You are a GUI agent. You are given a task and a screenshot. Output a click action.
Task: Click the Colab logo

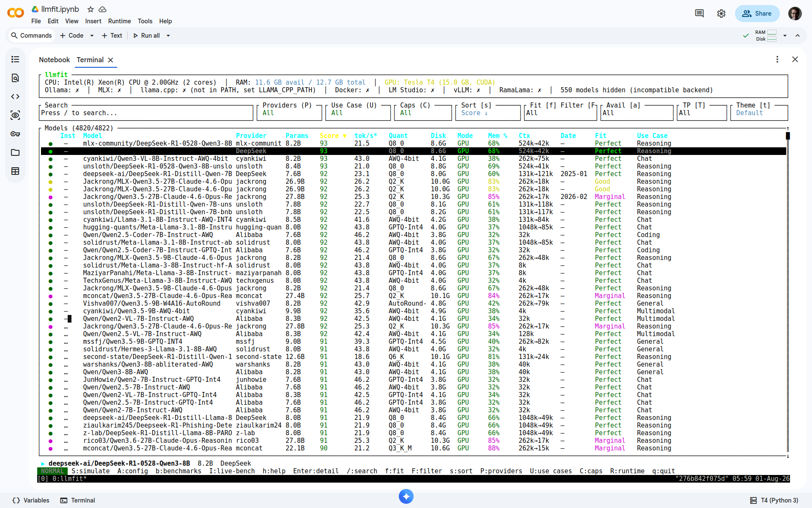pos(16,13)
